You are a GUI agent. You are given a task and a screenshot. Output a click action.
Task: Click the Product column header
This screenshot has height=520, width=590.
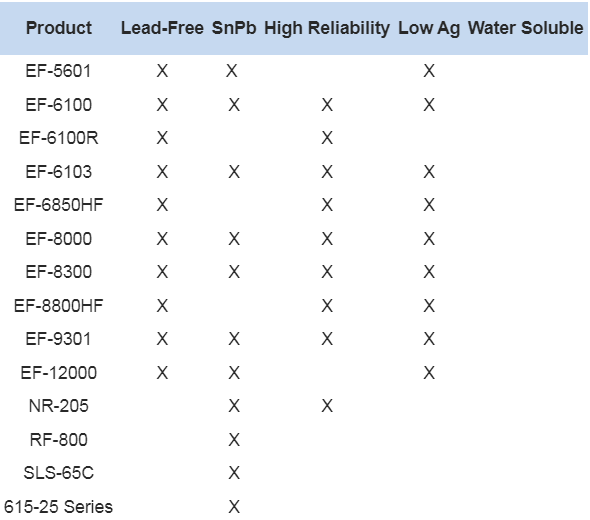click(x=59, y=28)
